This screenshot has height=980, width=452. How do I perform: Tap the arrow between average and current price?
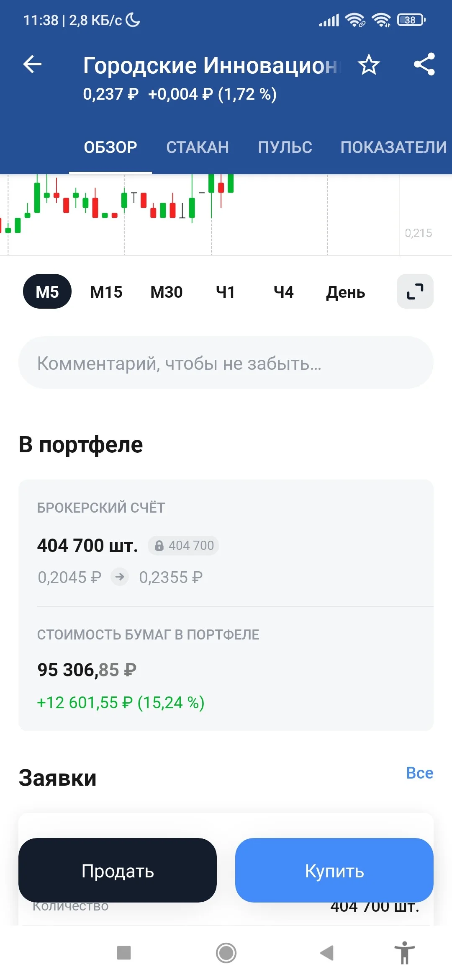click(120, 577)
